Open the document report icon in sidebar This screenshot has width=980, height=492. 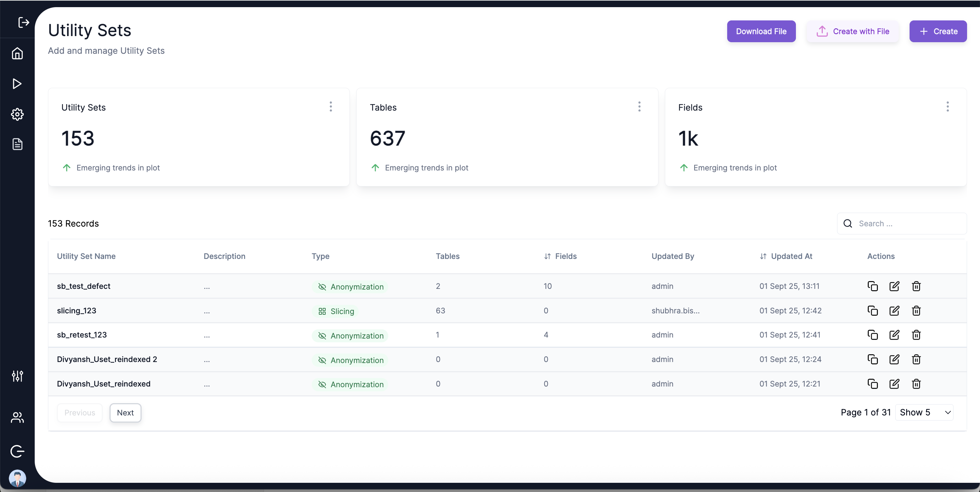(x=17, y=144)
